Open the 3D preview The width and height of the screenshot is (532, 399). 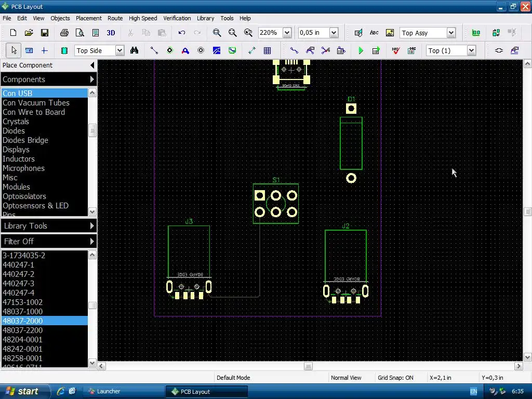coord(111,33)
